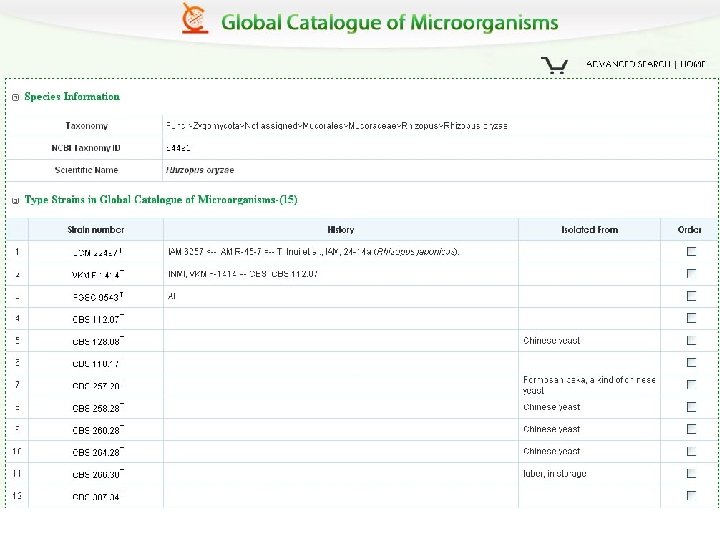Screen dimensions: 720x540
Task: Open the strain link in row 11
Action: (x=98, y=474)
